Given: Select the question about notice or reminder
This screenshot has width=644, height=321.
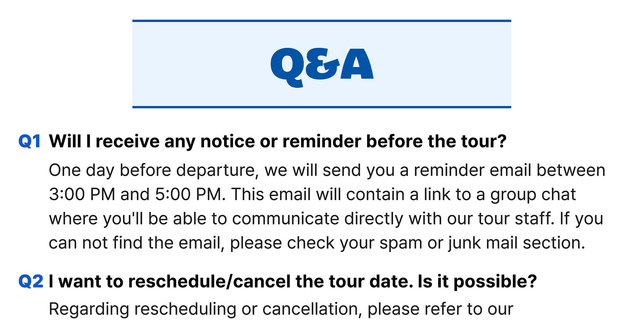Looking at the screenshot, I should click(x=277, y=141).
